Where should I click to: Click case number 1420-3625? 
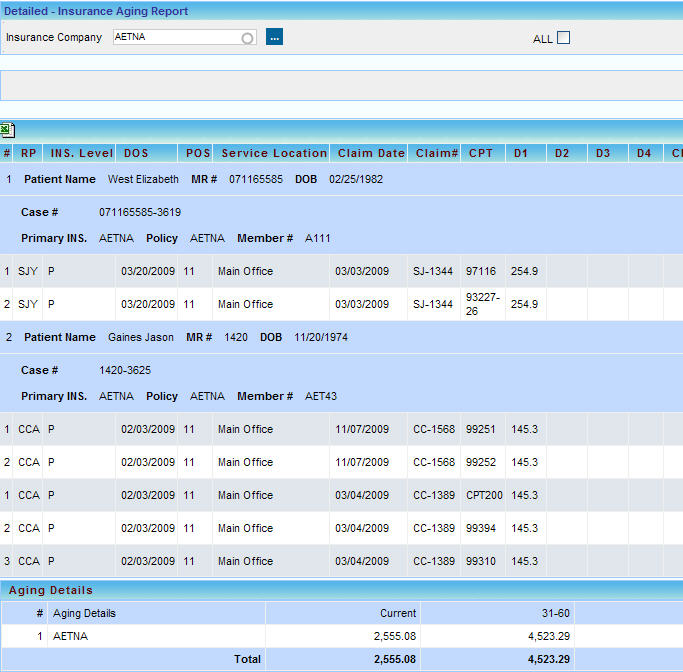[x=125, y=370]
